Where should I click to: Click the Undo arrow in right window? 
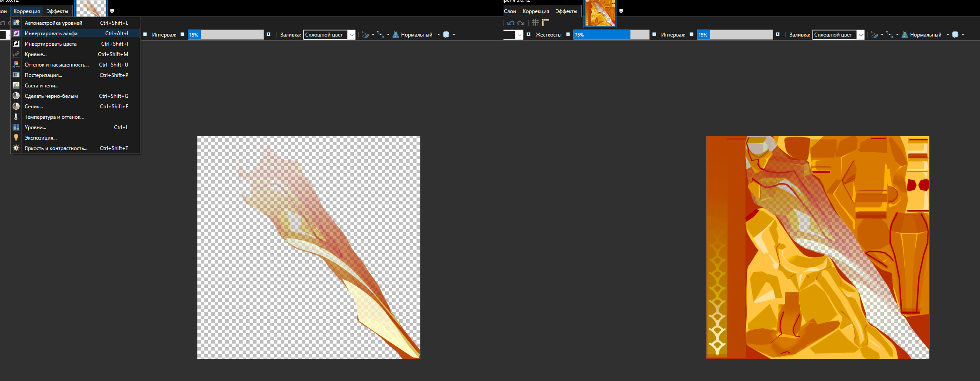pos(511,23)
